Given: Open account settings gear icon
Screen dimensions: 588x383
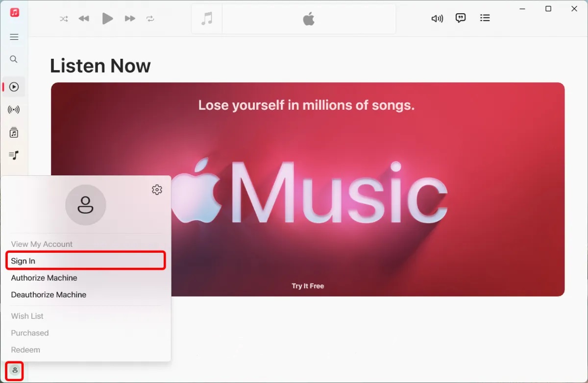Looking at the screenshot, I should click(157, 190).
